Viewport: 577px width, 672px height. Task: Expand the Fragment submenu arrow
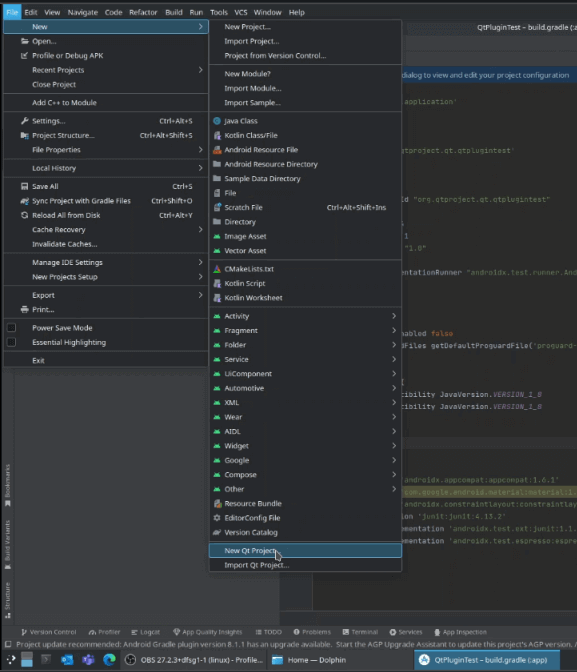[394, 330]
